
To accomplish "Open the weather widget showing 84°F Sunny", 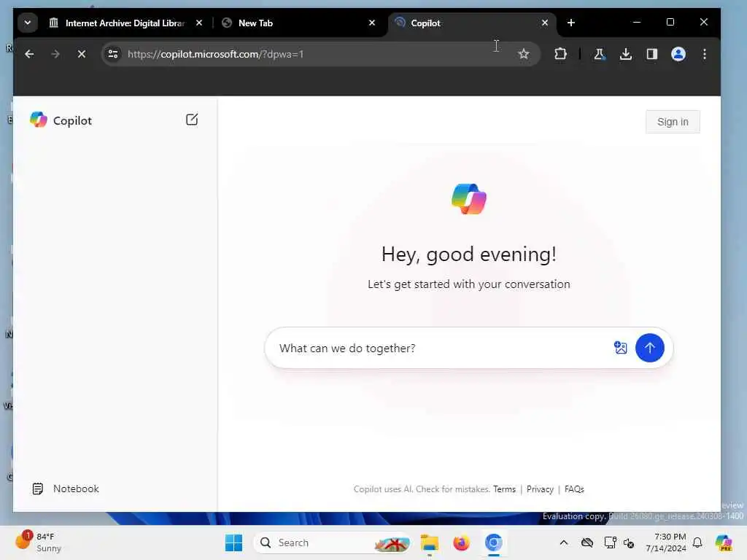I will click(x=38, y=542).
